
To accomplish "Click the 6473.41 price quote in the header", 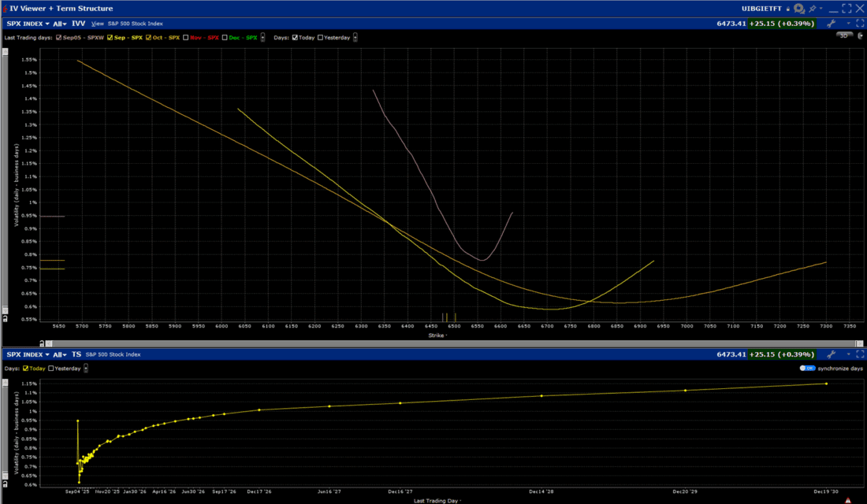I will [731, 24].
